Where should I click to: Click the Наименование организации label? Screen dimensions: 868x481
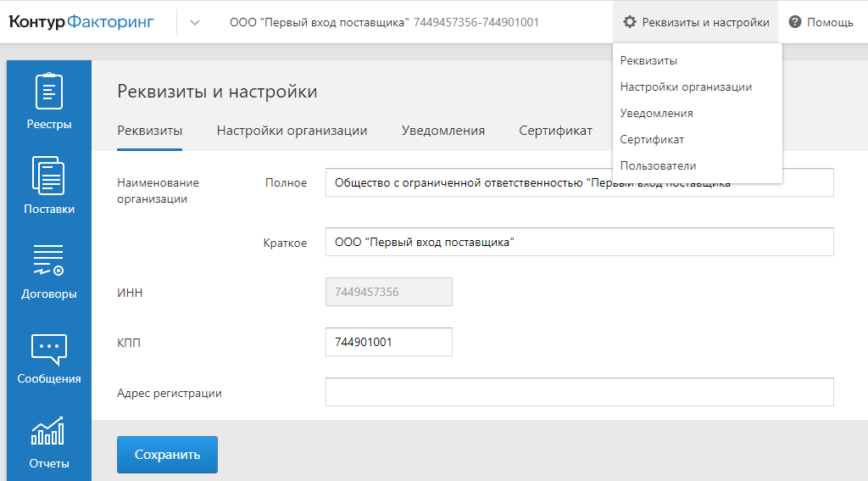[x=158, y=191]
